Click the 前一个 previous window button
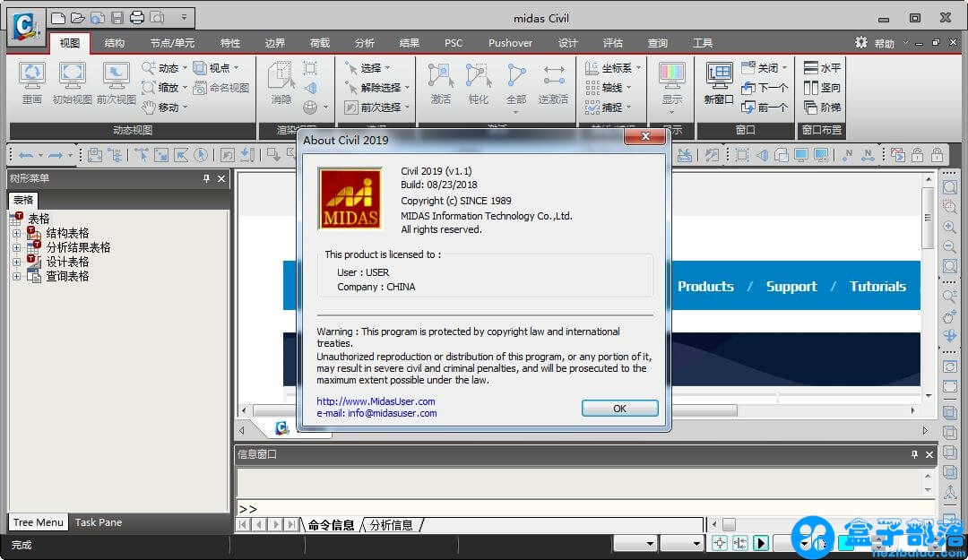The width and height of the screenshot is (968, 560). (765, 108)
